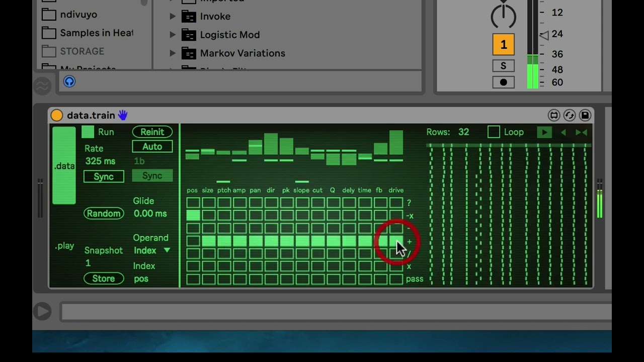This screenshot has height=362, width=644.
Task: Enable the pass cell in time column
Action: coord(365,279)
